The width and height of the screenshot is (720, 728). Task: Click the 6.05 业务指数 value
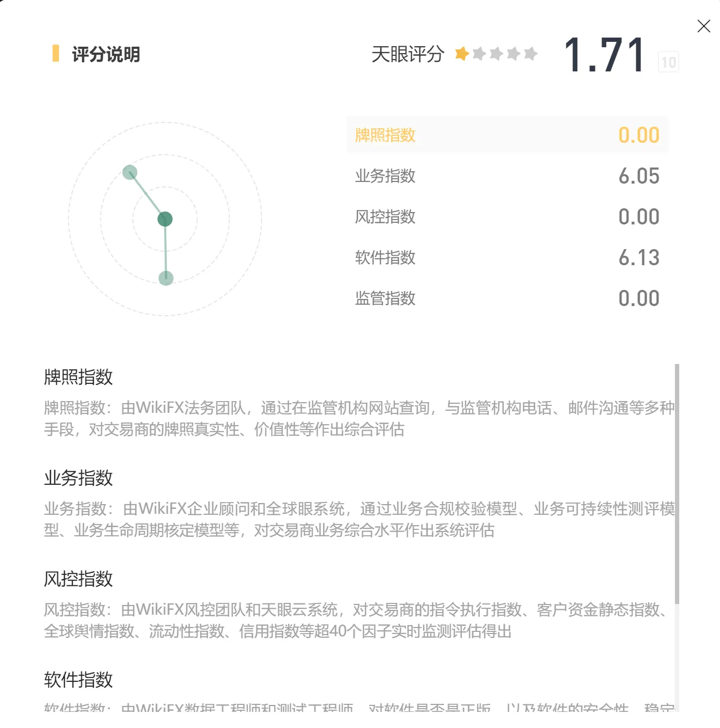(638, 176)
